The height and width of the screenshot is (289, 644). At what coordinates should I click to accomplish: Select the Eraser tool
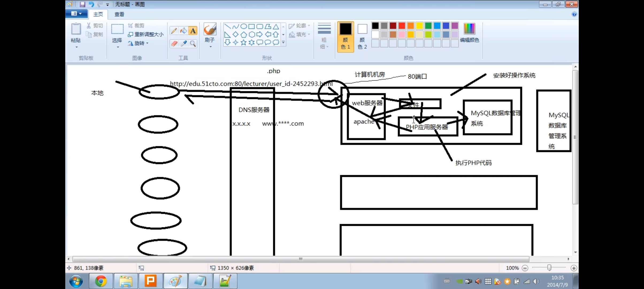(x=174, y=43)
